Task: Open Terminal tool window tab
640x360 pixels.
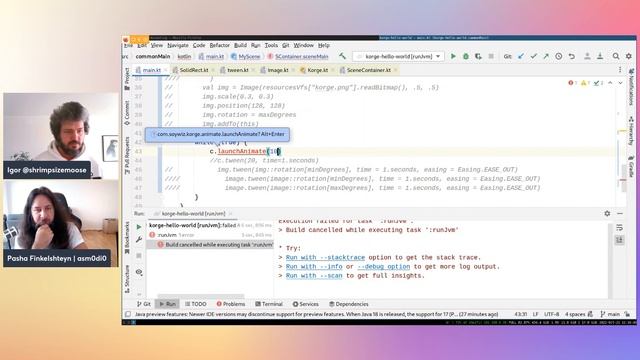Action: 269,304
